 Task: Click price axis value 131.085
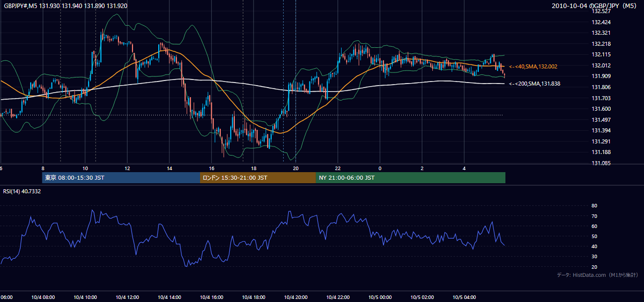click(x=601, y=163)
